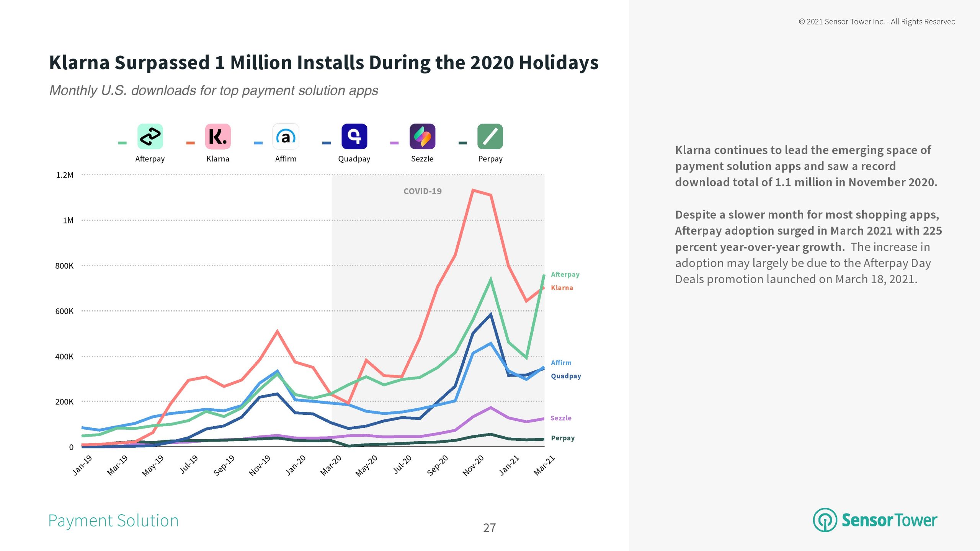Click the Afterpay line end label
This screenshot has width=980, height=551.
click(x=565, y=274)
